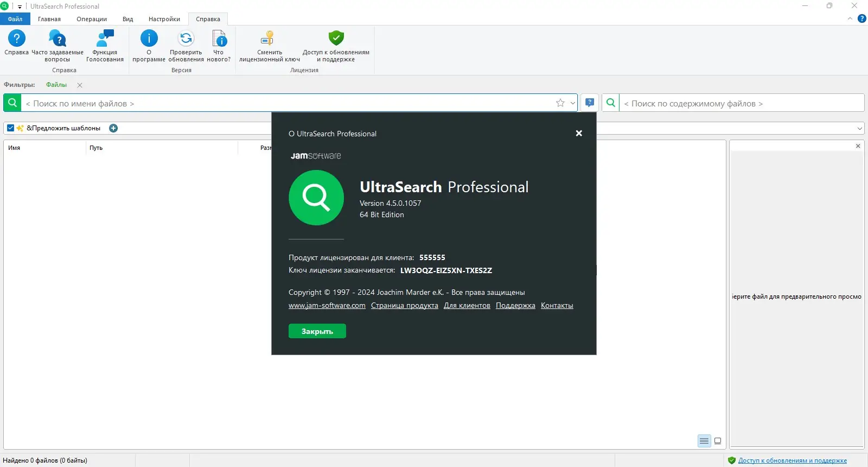Click Проверить обновления in the ribbon
The image size is (868, 467).
tap(186, 46)
